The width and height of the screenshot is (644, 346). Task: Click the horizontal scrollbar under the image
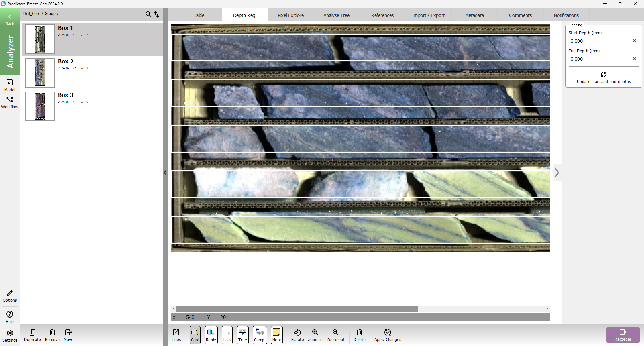click(x=297, y=309)
